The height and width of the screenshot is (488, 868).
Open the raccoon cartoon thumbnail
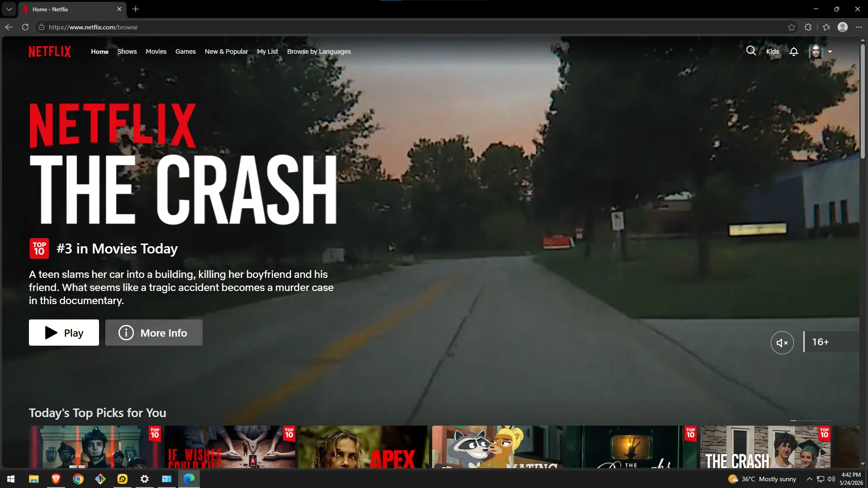point(497,447)
